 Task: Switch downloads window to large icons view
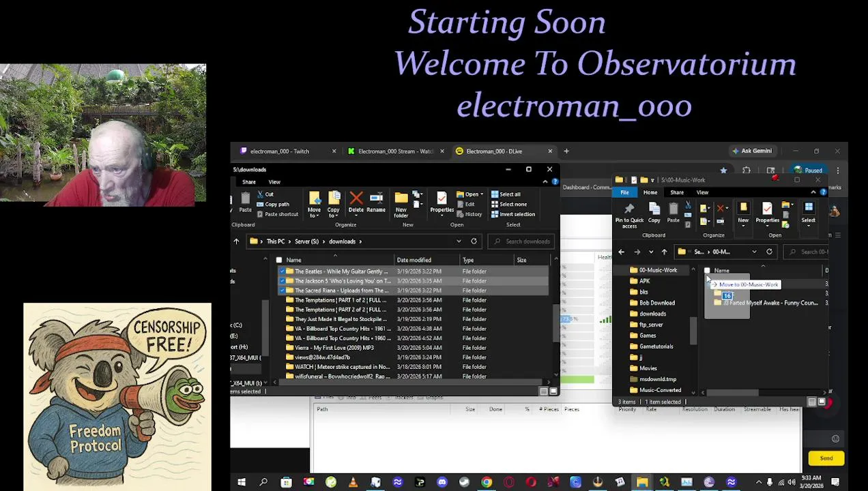point(553,391)
